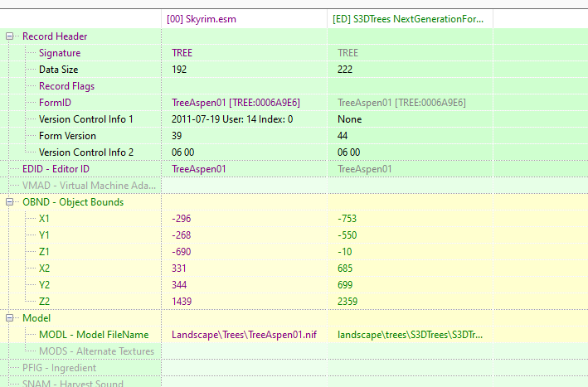Click Y1 value -268
The width and height of the screenshot is (588, 387).
click(x=181, y=235)
